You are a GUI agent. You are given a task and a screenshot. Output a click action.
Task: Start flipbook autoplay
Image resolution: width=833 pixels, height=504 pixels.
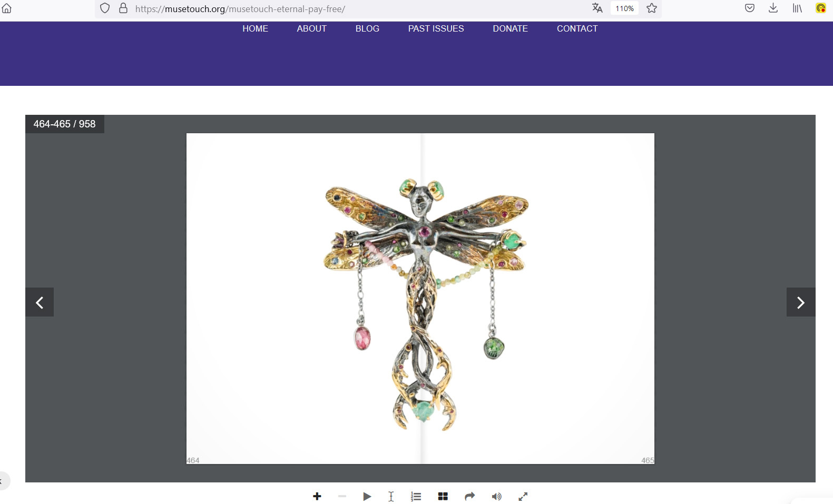(x=367, y=496)
